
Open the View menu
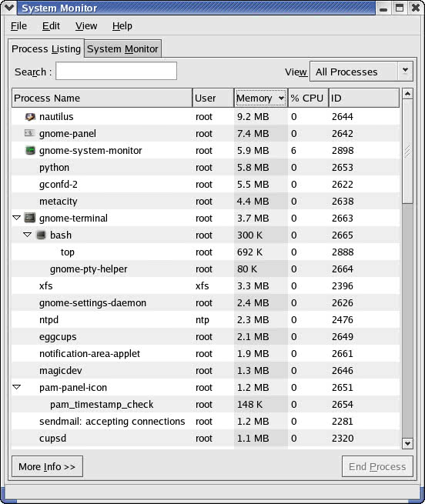click(86, 26)
